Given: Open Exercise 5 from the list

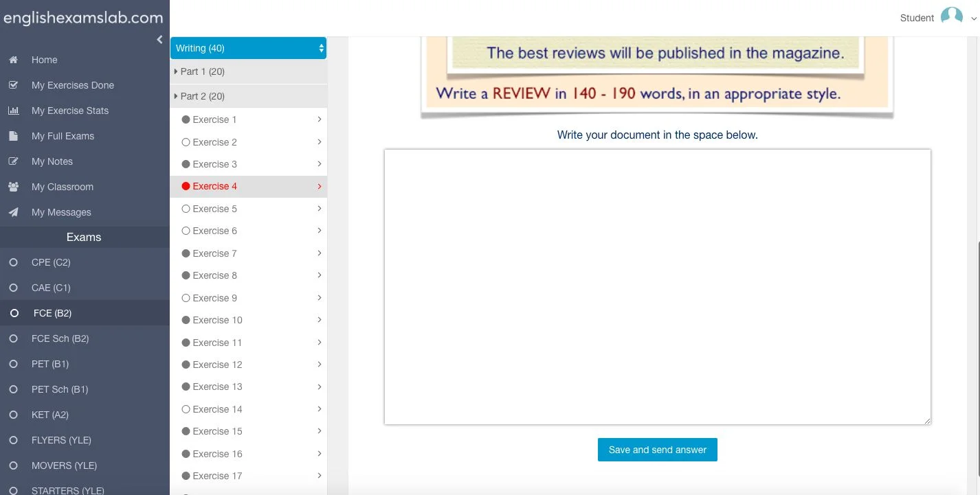Looking at the screenshot, I should click(x=214, y=209).
